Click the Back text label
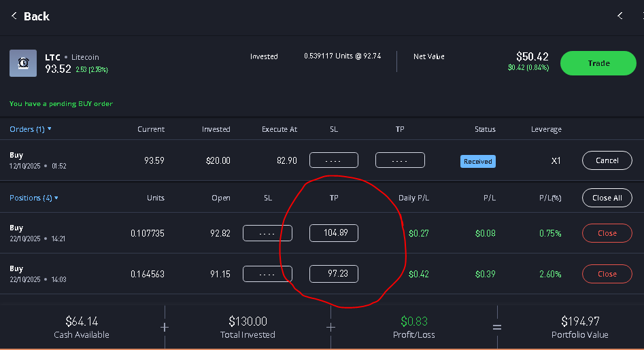This screenshot has width=644, height=350. [x=37, y=16]
